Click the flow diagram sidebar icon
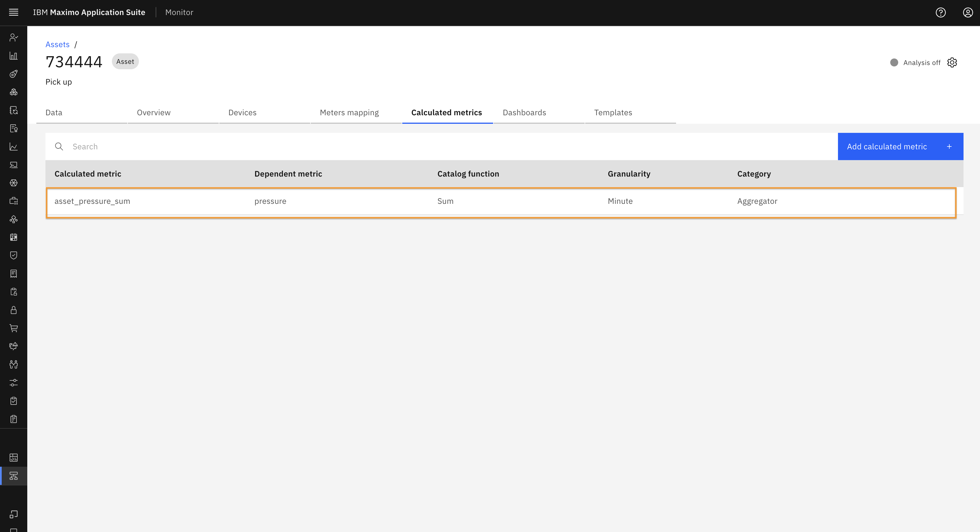 (14, 219)
